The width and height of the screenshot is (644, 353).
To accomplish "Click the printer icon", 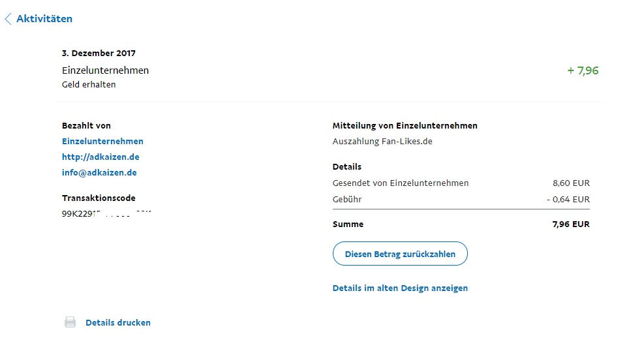I will tap(70, 322).
